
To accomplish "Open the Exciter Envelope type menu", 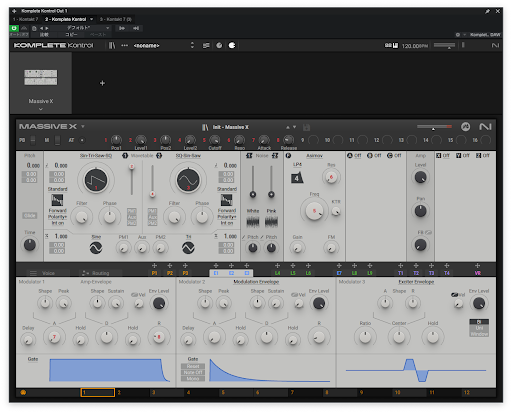I will tap(416, 282).
